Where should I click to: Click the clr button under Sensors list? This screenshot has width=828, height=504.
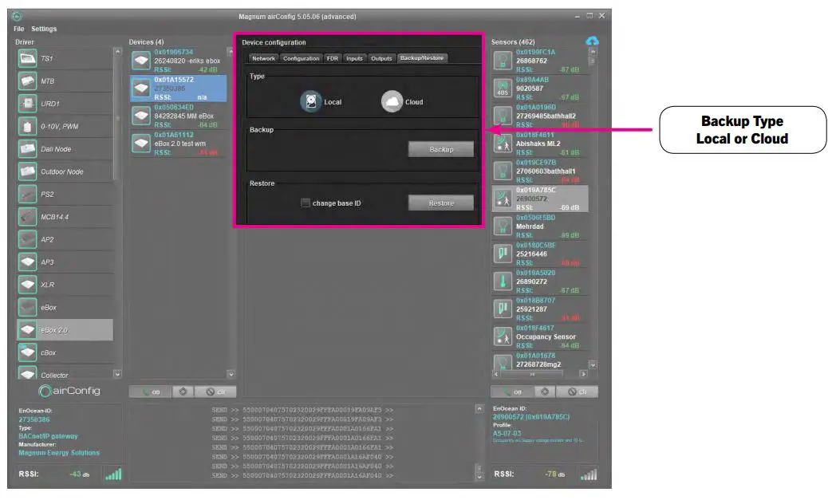point(578,392)
